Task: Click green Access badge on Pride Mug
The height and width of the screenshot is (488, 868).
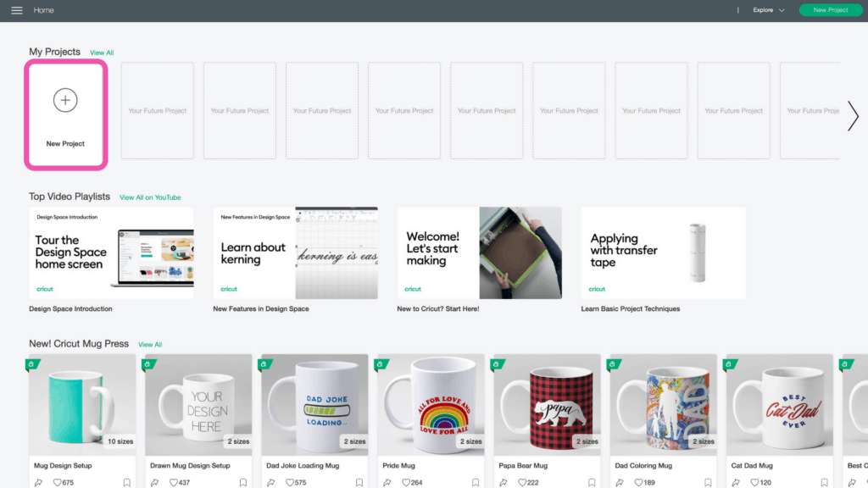Action: tap(381, 364)
